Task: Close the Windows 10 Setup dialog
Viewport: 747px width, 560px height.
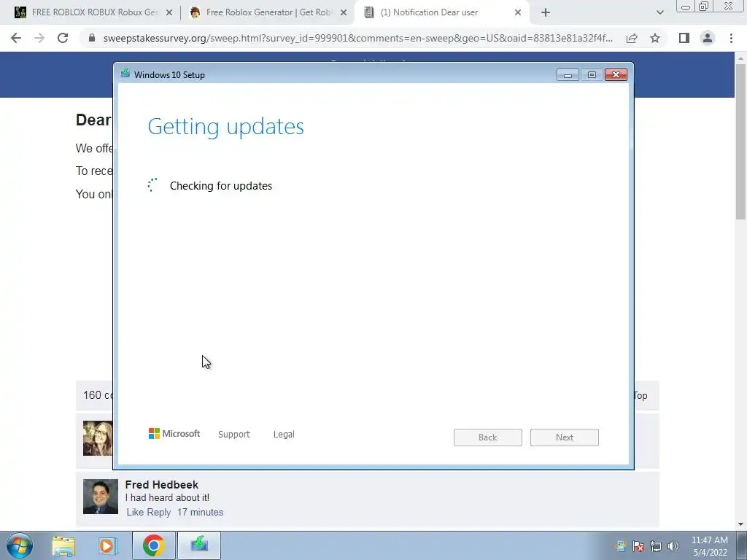Action: pyautogui.click(x=616, y=75)
